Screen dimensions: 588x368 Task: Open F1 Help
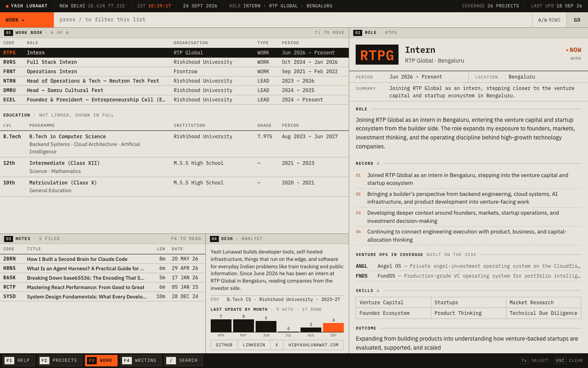coord(19,360)
